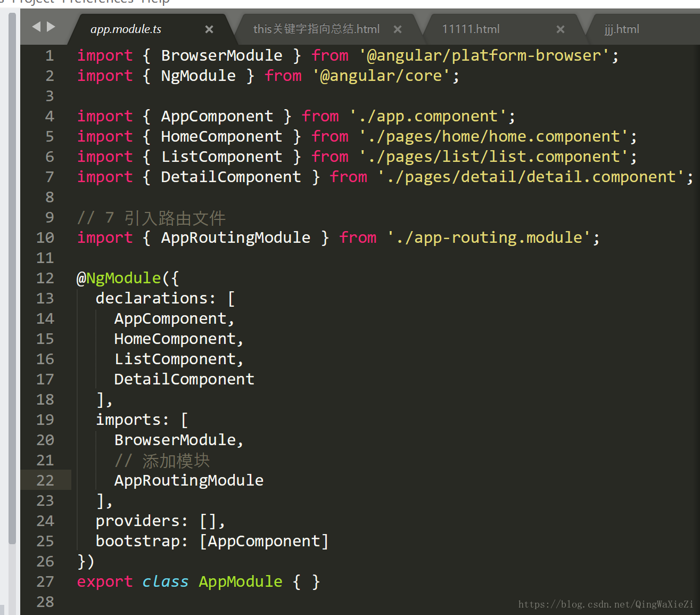700x615 pixels.
Task: Click the @NgModule decorator
Action: [119, 278]
